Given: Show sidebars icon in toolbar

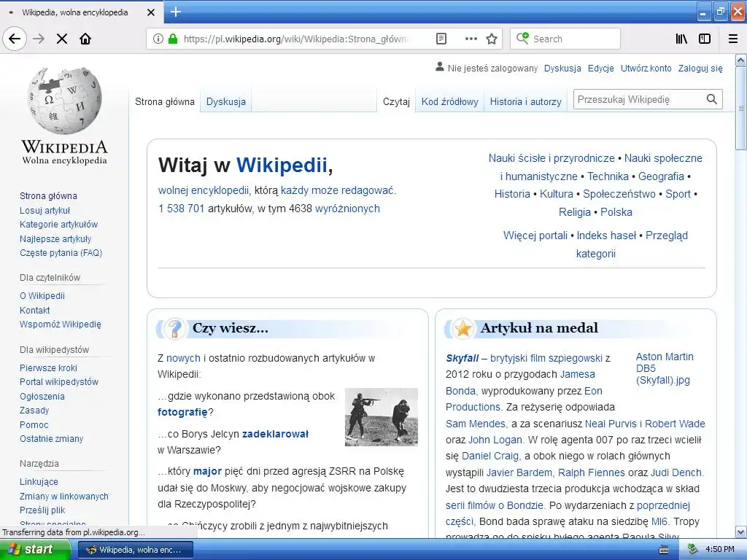Looking at the screenshot, I should coord(705,39).
